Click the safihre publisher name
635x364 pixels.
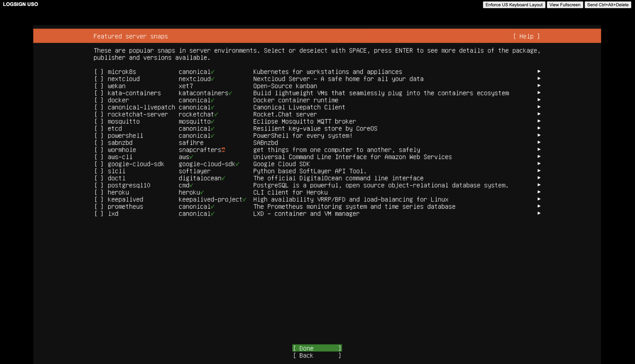(191, 143)
